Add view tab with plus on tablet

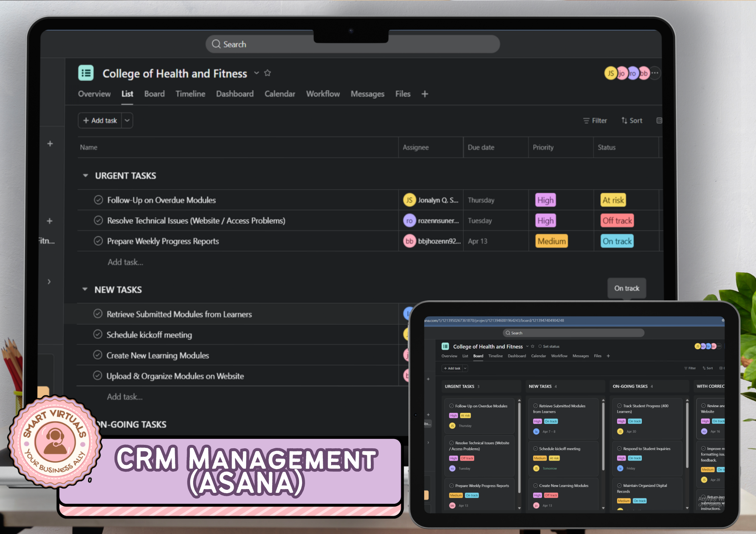point(608,356)
